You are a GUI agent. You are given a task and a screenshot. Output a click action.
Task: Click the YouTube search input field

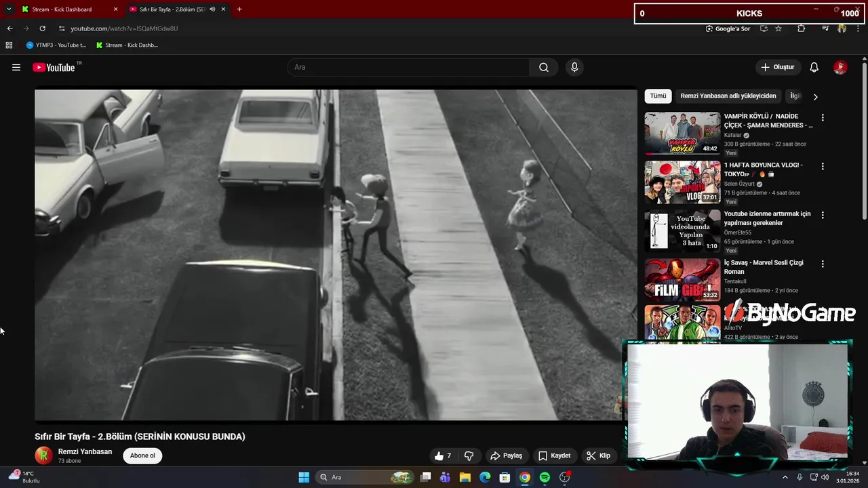click(408, 67)
